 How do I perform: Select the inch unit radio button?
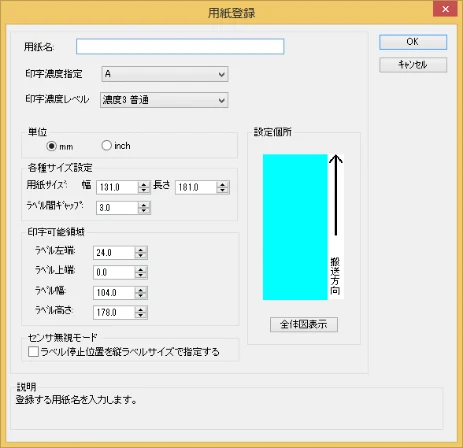(x=106, y=145)
